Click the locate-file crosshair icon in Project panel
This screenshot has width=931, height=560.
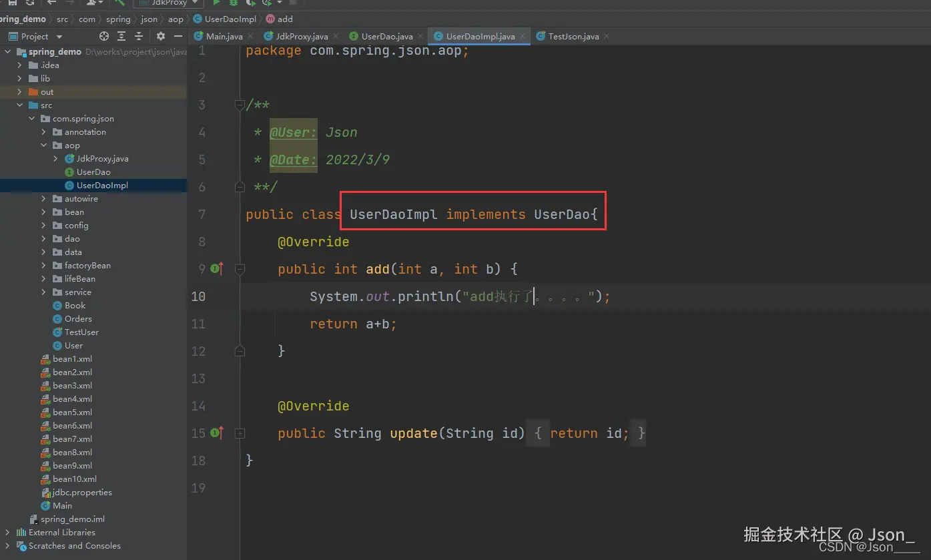(x=103, y=36)
